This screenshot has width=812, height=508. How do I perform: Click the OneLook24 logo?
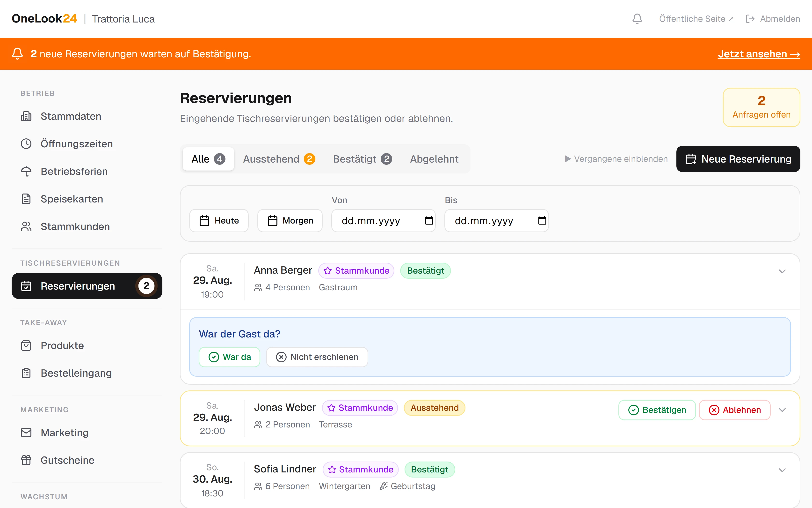pos(44,19)
